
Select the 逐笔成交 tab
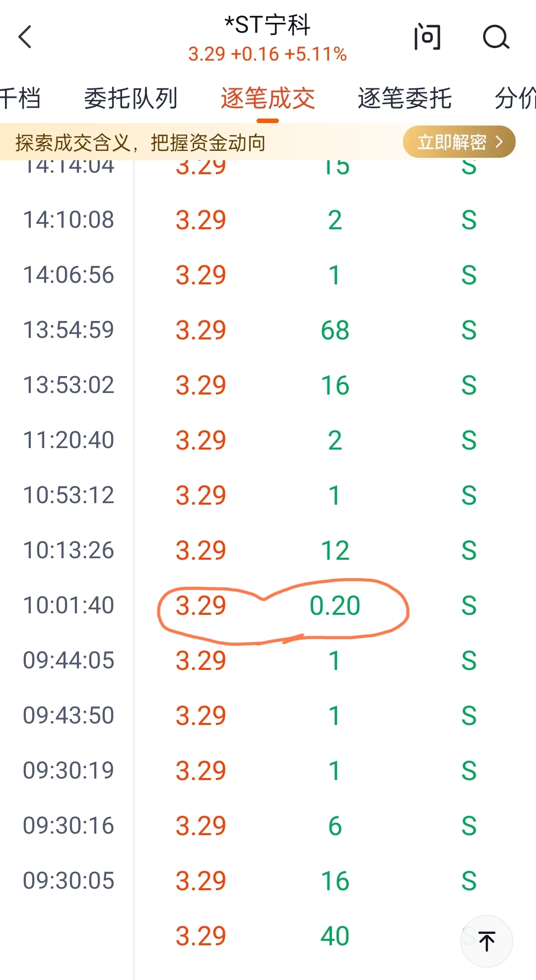pyautogui.click(x=268, y=98)
